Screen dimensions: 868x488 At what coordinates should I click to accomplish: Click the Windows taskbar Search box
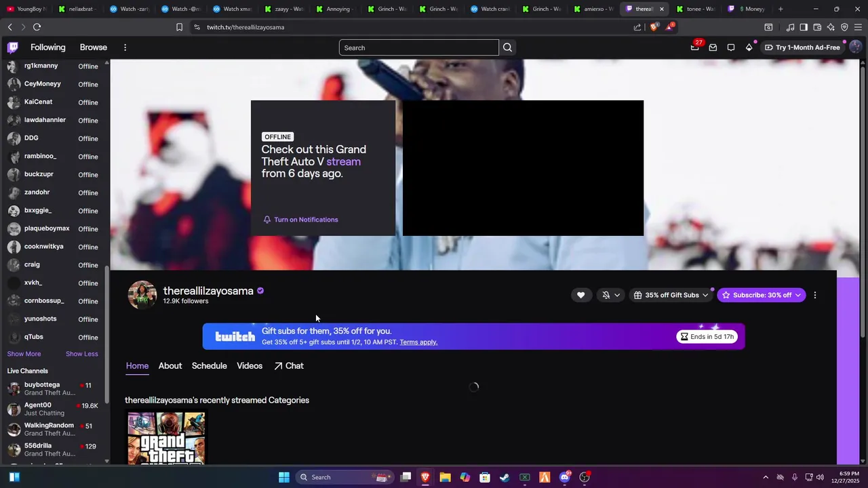(346, 477)
